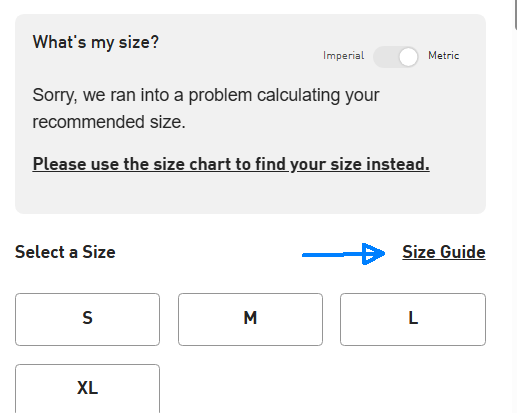Viewport: 517px width, 413px height.
Task: Open the Size Guide link
Action: pos(444,252)
